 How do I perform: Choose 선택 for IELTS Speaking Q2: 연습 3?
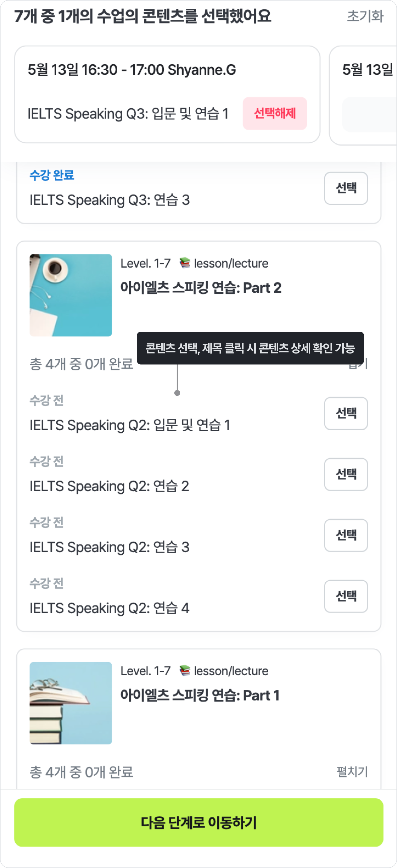(346, 536)
